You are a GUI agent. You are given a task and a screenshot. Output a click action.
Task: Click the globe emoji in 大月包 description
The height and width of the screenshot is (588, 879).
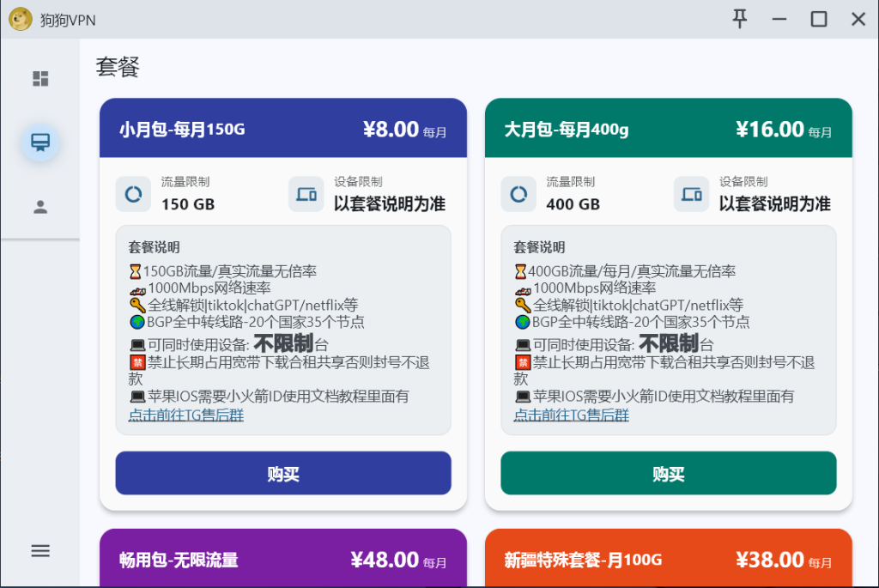[x=523, y=322]
